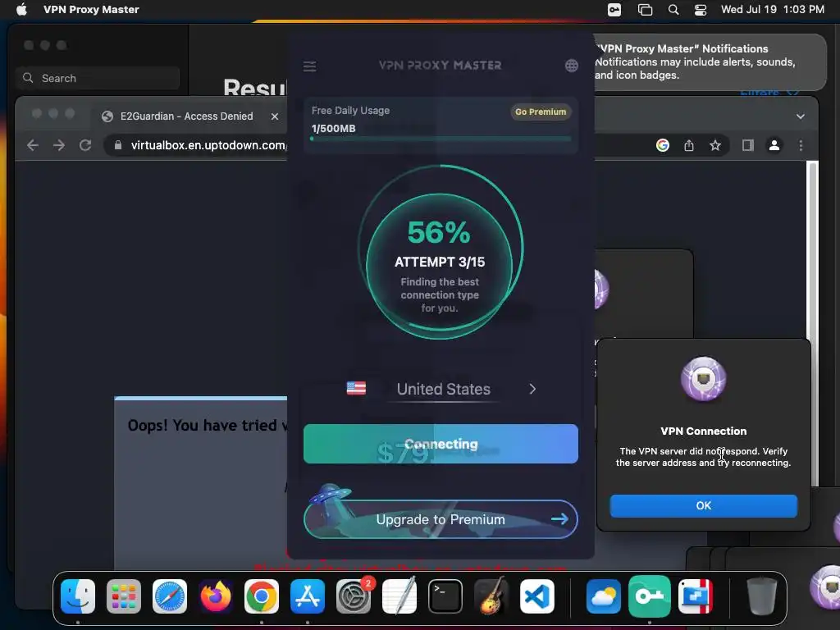Close the E2Guardian - Access Denied tab
Viewport: 840px width, 630px height.
point(275,116)
